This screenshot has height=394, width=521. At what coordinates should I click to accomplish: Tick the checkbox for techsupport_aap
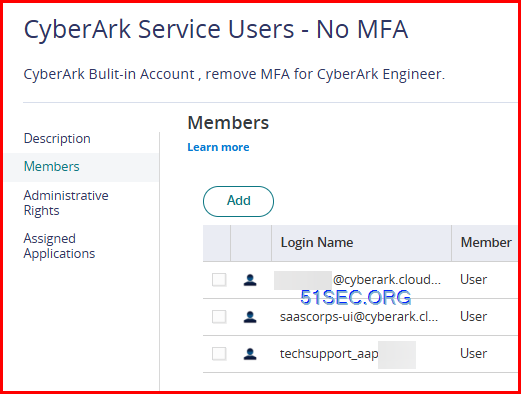pyautogui.click(x=219, y=354)
